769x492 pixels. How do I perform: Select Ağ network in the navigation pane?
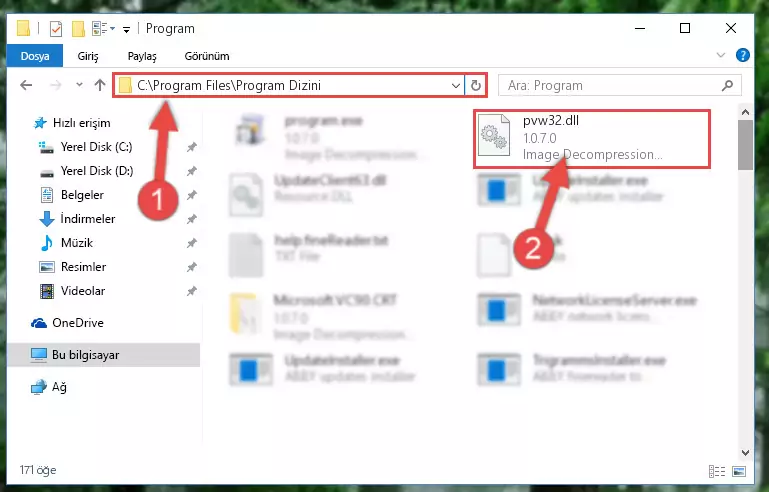tap(59, 387)
